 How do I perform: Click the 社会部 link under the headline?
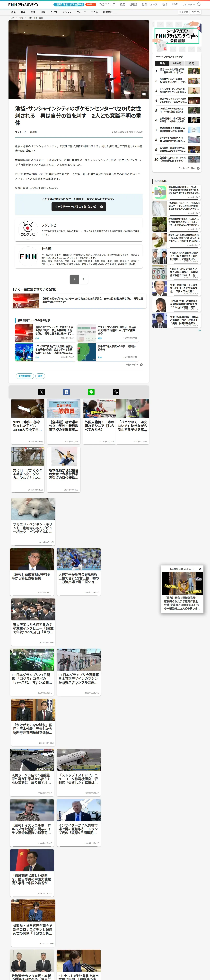tap(34, 132)
